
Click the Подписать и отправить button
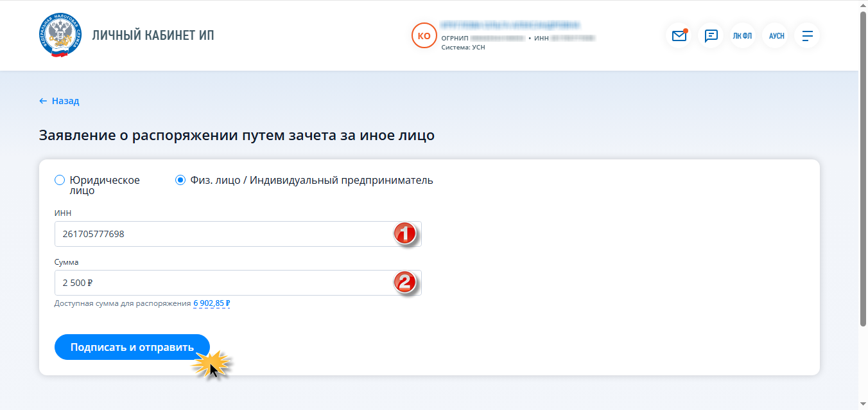[x=132, y=347]
